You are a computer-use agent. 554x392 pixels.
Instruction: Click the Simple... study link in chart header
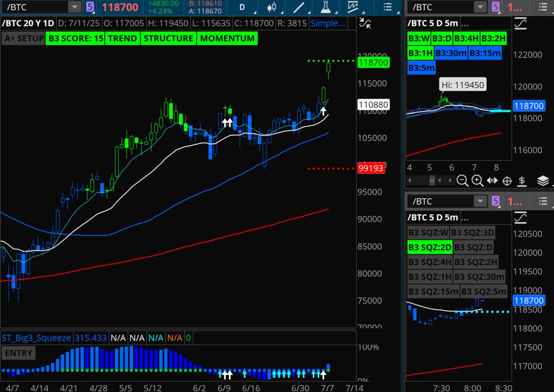(x=327, y=24)
